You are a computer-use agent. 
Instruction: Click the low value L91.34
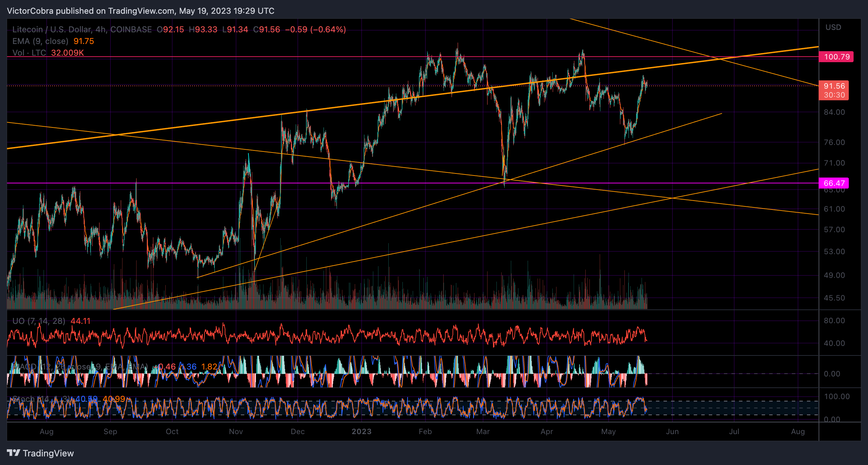point(235,30)
